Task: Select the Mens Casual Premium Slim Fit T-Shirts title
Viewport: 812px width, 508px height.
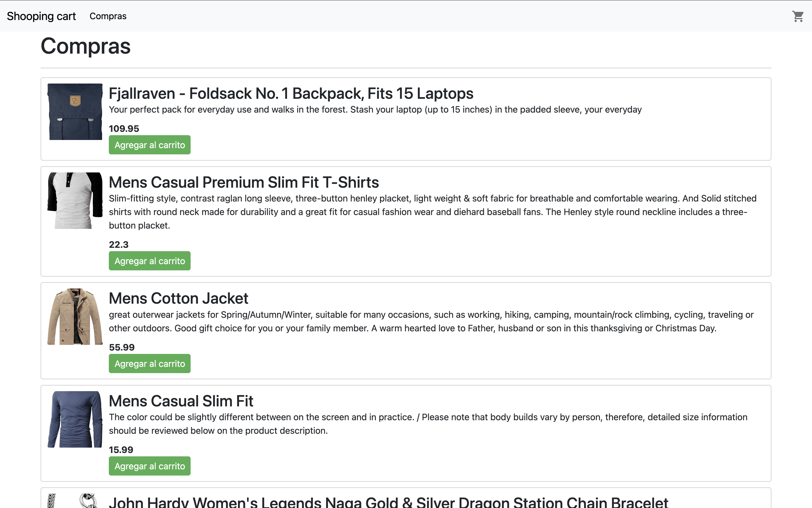Action: click(x=244, y=182)
